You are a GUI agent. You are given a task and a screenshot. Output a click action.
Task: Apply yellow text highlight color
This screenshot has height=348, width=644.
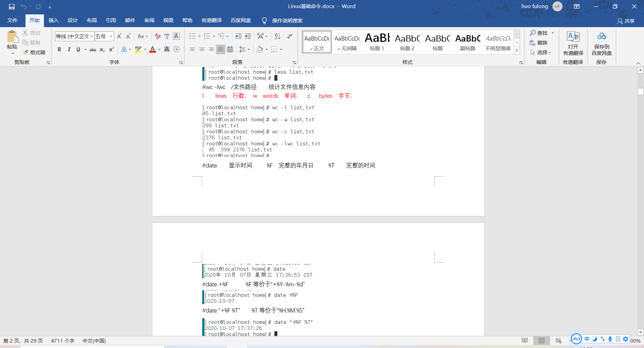pos(138,50)
